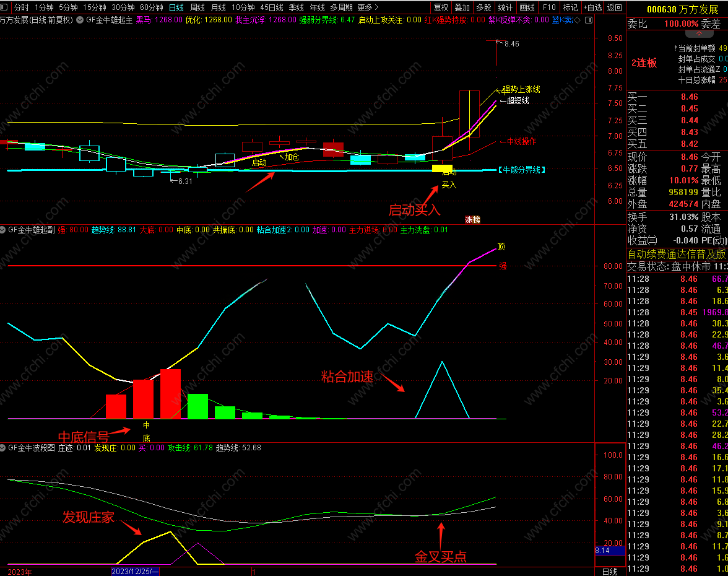Click the 现价 8.46 value

click(x=690, y=157)
